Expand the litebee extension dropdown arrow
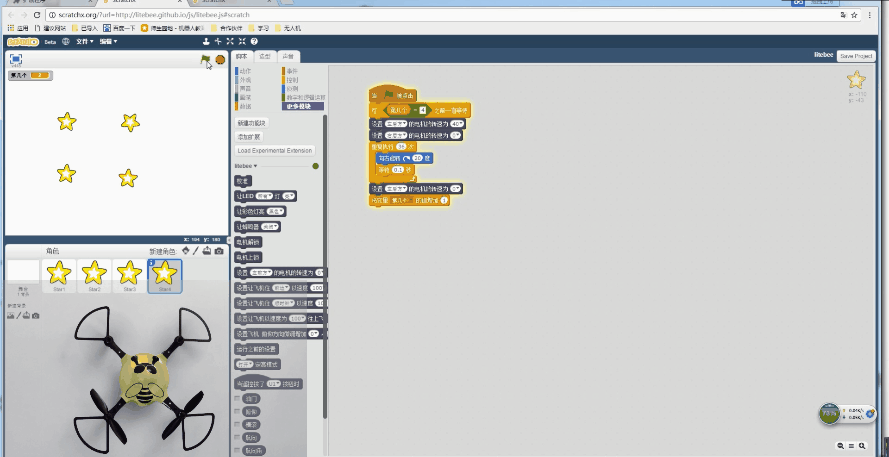The image size is (889, 457). (x=255, y=166)
